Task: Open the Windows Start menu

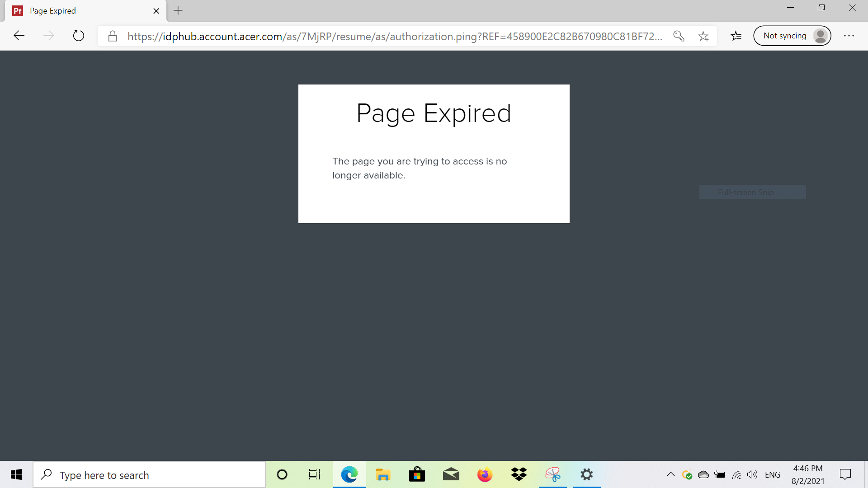Action: (16, 474)
